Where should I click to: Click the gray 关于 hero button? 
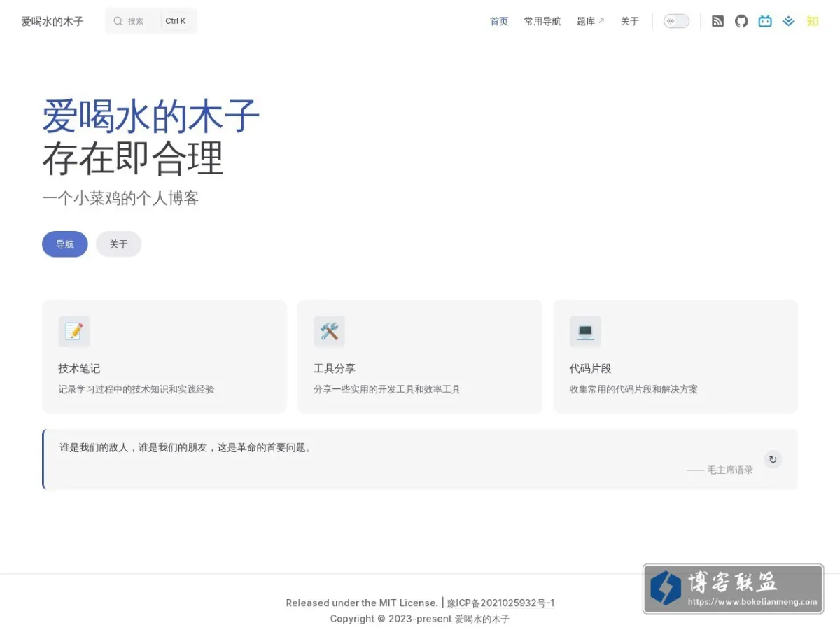tap(118, 244)
